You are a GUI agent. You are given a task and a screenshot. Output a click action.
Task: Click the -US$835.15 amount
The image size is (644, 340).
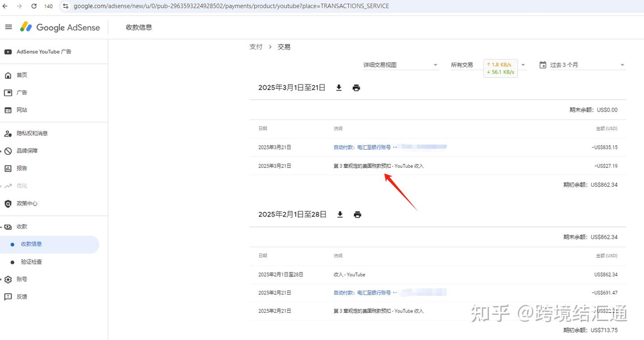604,147
